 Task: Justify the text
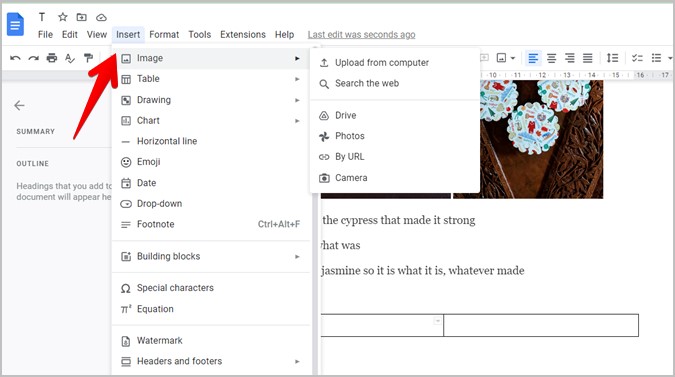point(588,58)
